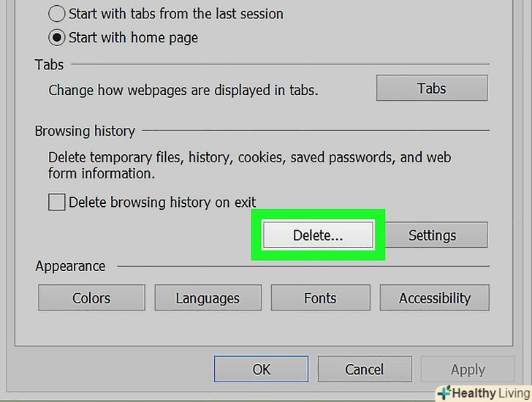Open the Tabs settings button

[x=431, y=88]
